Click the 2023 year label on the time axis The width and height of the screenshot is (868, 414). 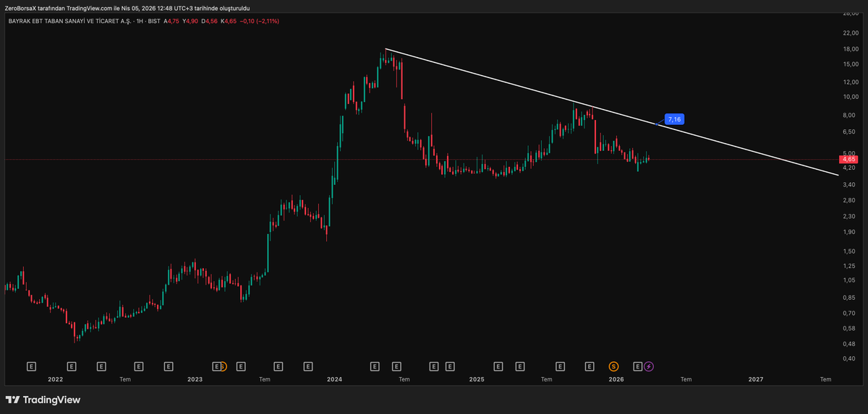coord(195,379)
